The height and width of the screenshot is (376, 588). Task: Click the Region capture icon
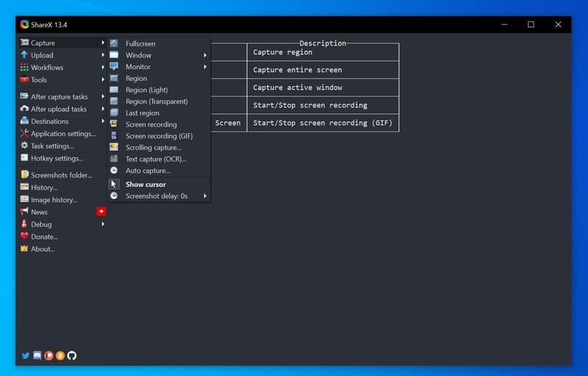[x=114, y=78]
